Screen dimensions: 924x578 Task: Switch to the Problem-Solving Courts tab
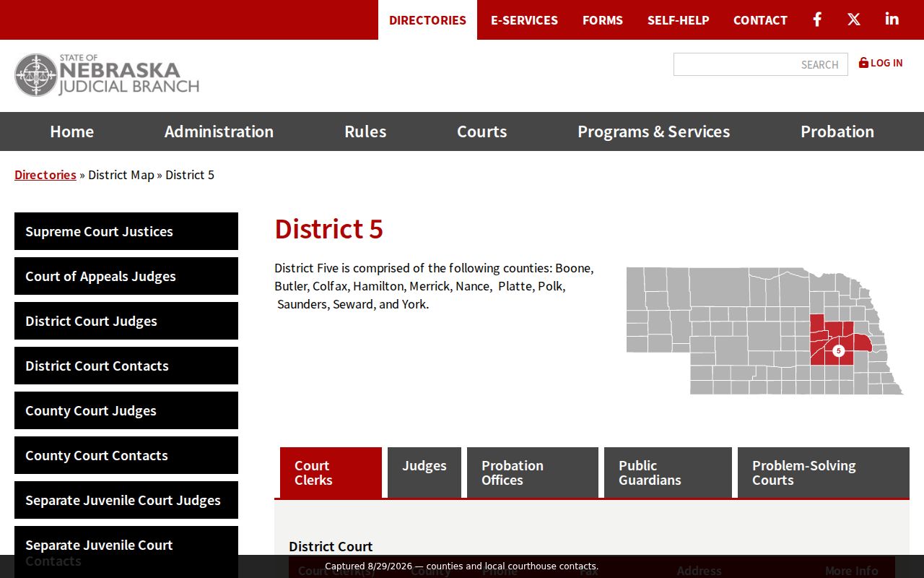pyautogui.click(x=824, y=473)
